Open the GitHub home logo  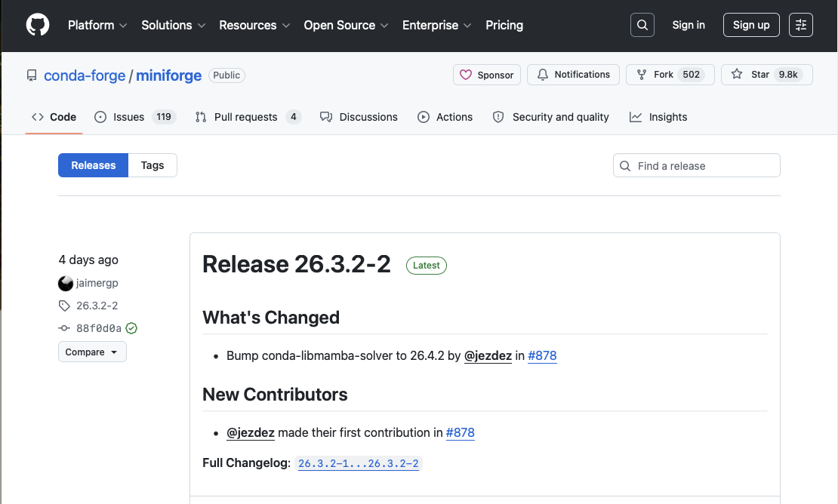point(38,25)
